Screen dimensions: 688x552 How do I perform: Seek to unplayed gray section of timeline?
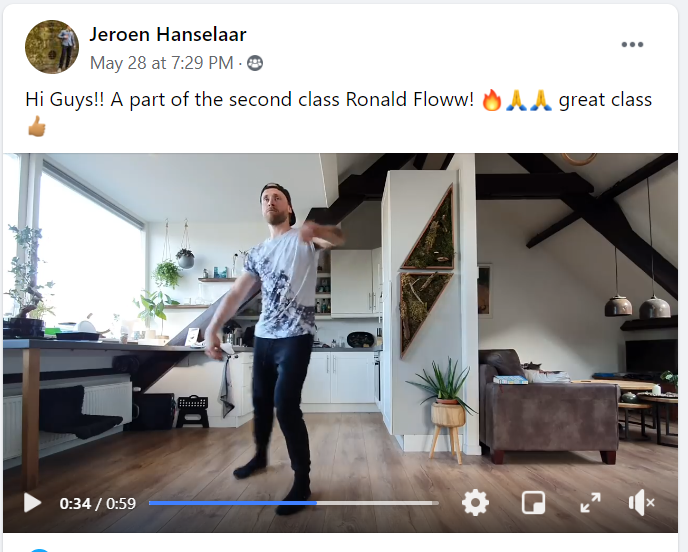click(x=377, y=503)
